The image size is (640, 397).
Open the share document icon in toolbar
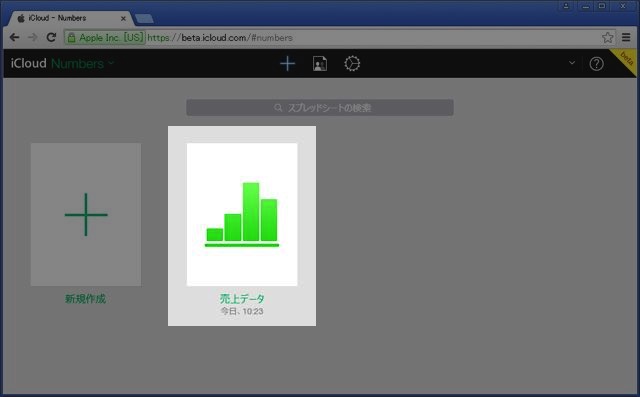point(320,64)
